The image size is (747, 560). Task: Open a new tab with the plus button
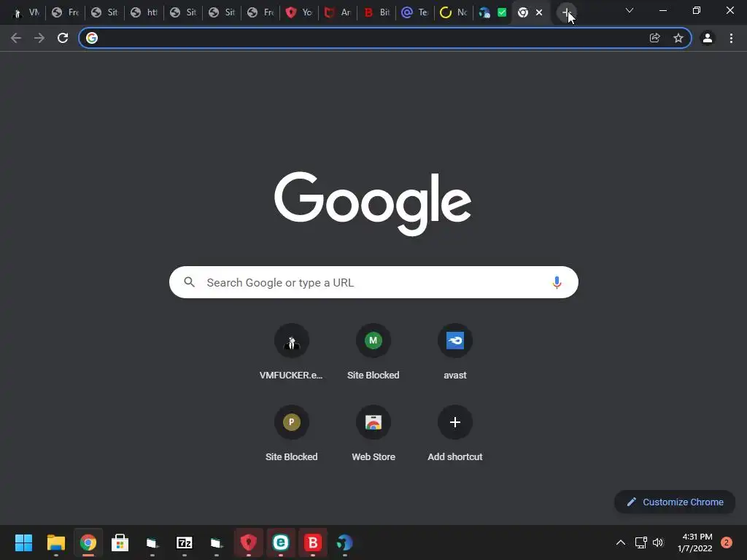pos(566,13)
